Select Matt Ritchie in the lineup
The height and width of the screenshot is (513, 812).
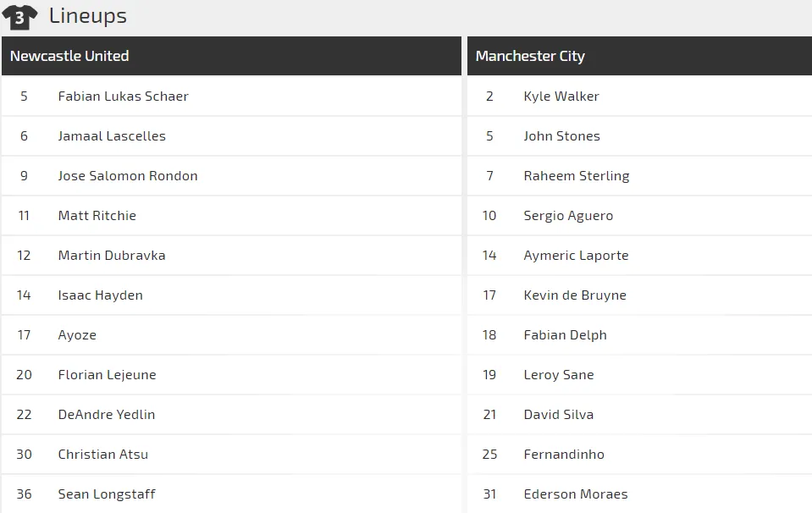coord(97,216)
